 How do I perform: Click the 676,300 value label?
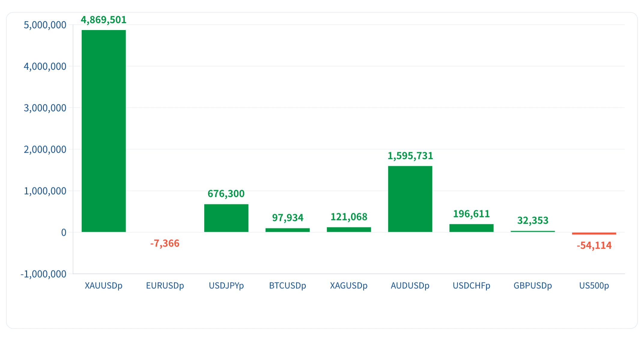[226, 194]
